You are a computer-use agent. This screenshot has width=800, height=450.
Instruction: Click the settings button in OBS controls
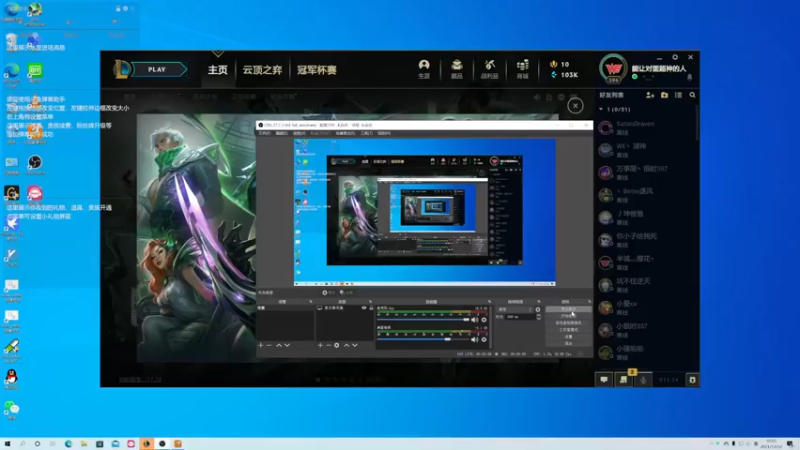pos(568,336)
